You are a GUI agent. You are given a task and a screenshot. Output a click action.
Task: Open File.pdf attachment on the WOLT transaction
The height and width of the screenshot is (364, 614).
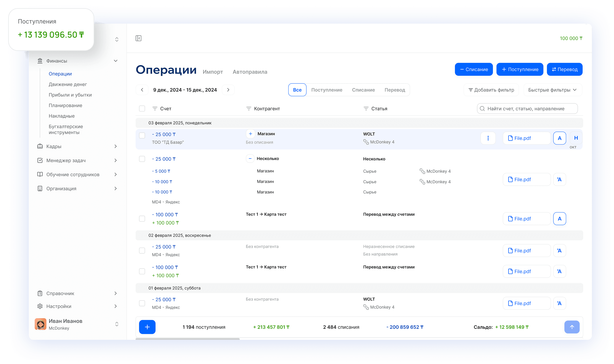(x=527, y=138)
